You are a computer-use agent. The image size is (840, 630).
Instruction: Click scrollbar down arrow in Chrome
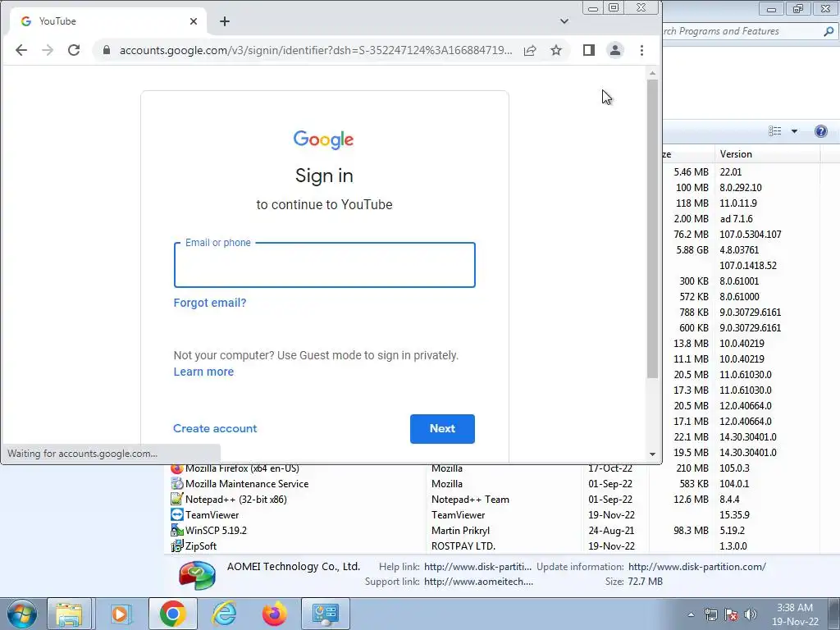point(652,454)
